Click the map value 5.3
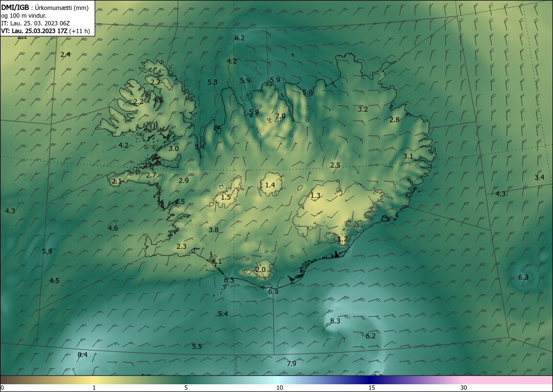 pyautogui.click(x=212, y=82)
